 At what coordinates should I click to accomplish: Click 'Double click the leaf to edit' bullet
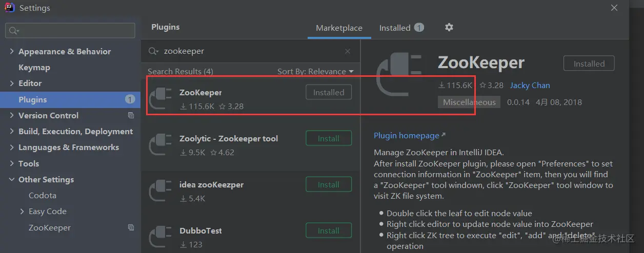tap(459, 213)
